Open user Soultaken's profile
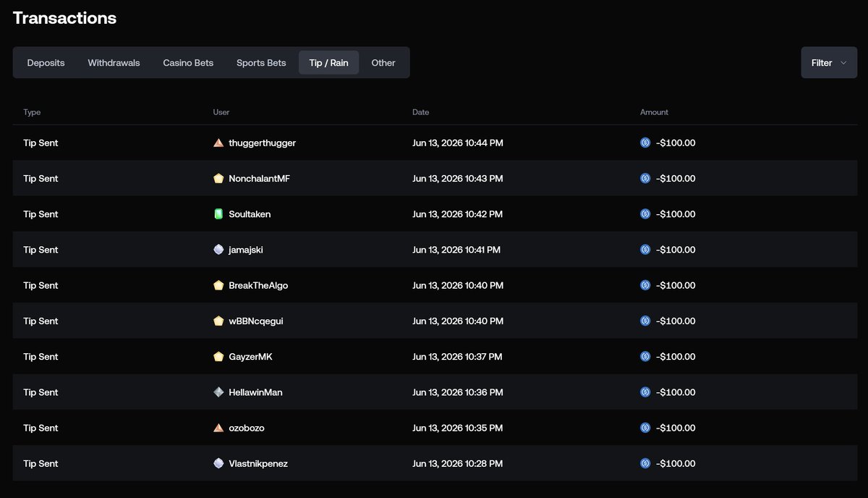The image size is (868, 498). click(250, 214)
